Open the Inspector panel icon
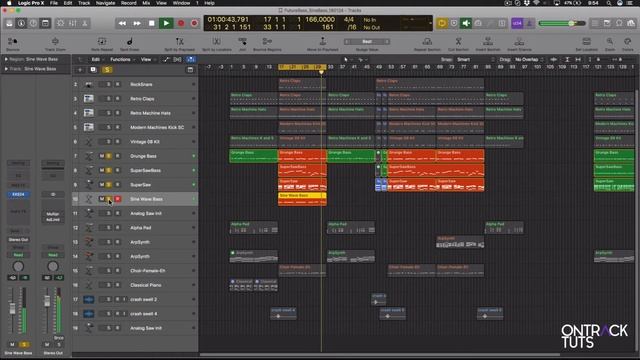This screenshot has width=640, height=360. click(x=21, y=23)
